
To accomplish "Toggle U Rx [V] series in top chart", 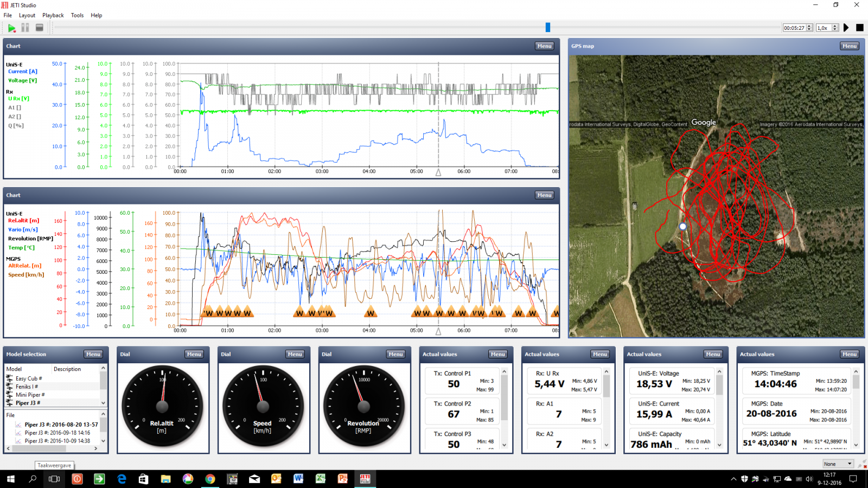I will point(18,99).
